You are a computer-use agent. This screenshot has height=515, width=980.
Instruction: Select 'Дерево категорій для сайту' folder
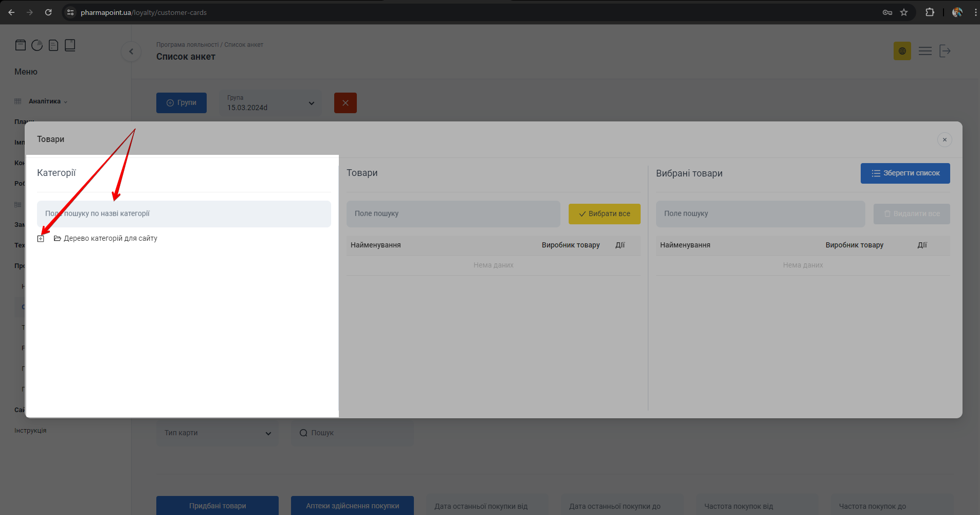tap(110, 238)
